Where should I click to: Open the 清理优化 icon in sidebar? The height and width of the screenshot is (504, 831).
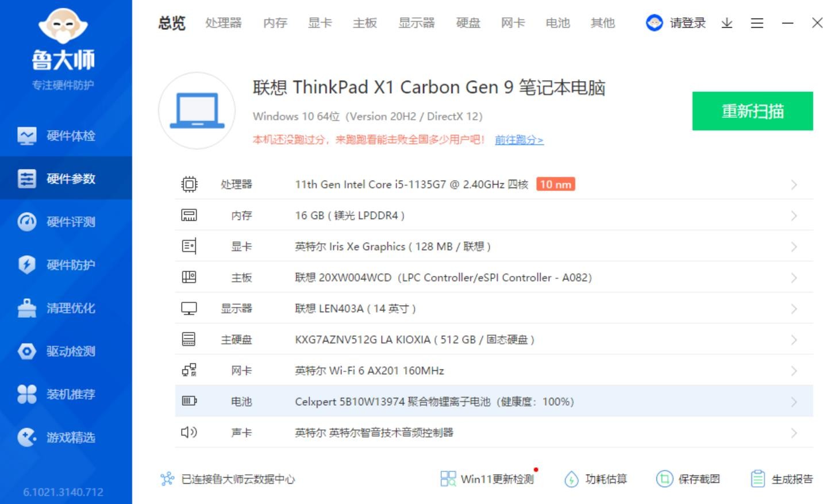click(x=26, y=308)
